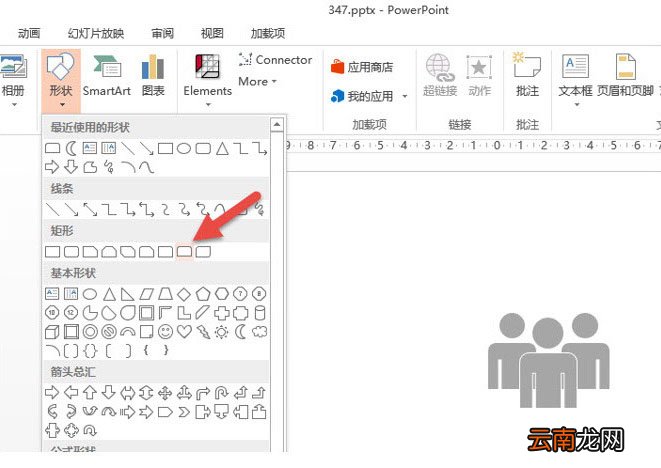Open the 动画 ribbon tab
Screen dimensions: 661x468
29,33
